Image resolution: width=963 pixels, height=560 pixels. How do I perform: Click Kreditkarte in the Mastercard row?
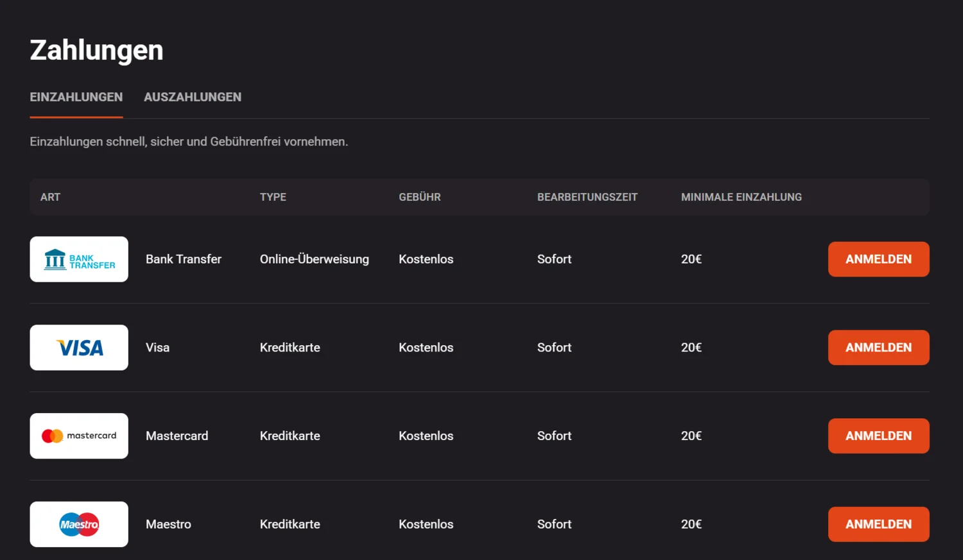[290, 436]
